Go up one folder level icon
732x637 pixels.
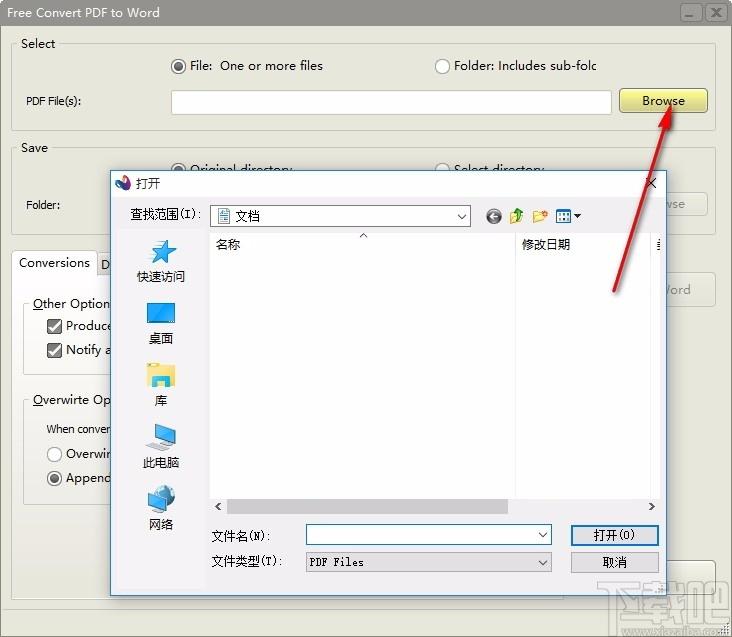516,216
